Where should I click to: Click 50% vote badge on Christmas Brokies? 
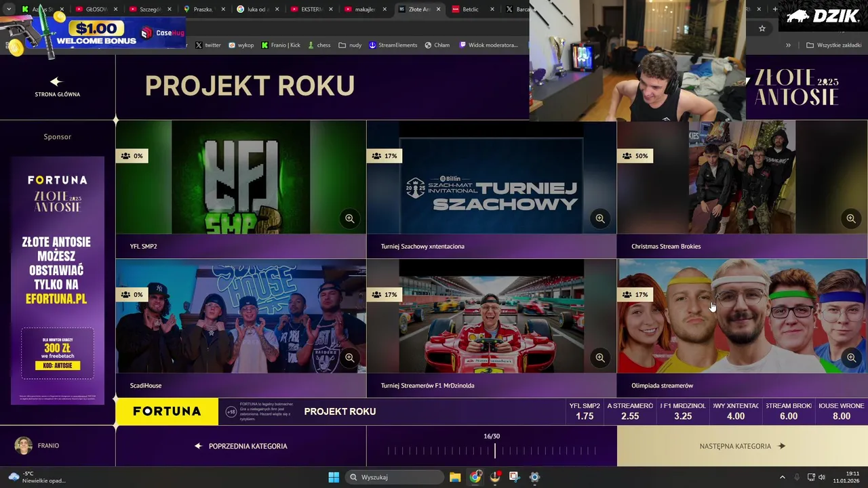635,156
